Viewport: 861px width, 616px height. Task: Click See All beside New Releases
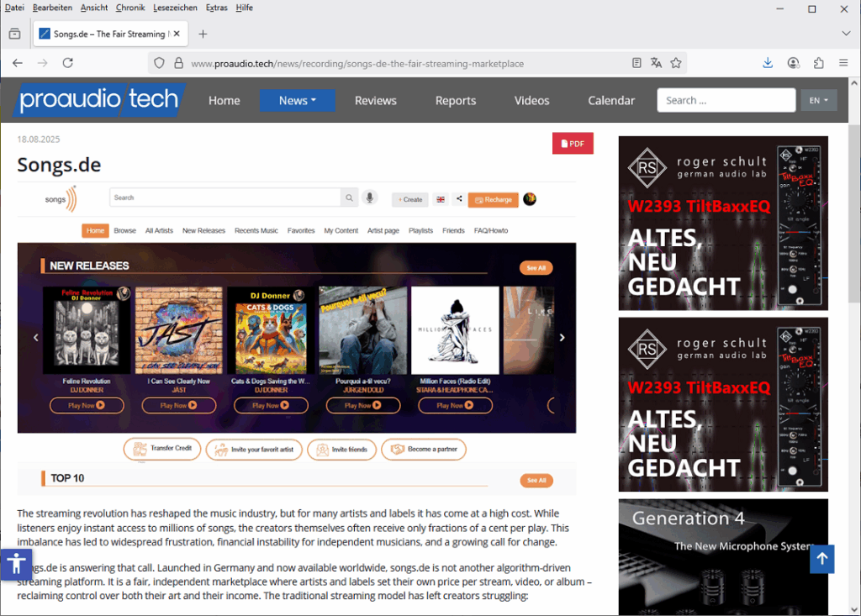(x=536, y=268)
